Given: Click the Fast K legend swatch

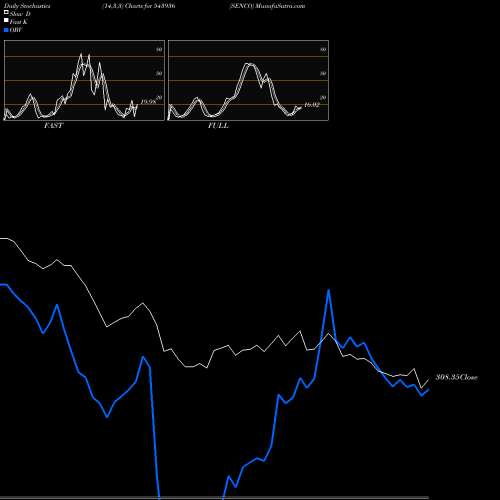Looking at the screenshot, I should [6, 20].
